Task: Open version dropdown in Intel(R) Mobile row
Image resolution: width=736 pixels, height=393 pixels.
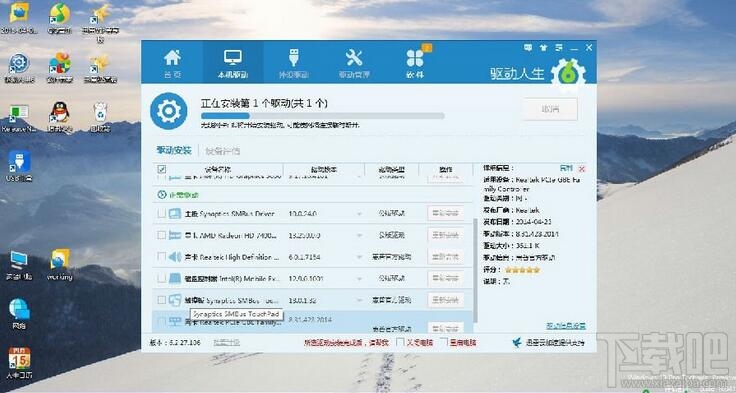Action: (x=360, y=279)
